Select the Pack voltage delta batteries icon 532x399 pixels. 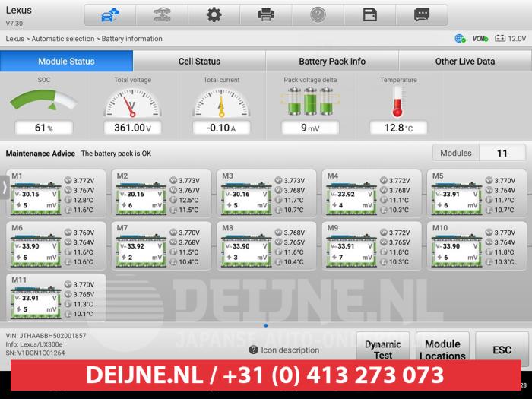coord(310,101)
